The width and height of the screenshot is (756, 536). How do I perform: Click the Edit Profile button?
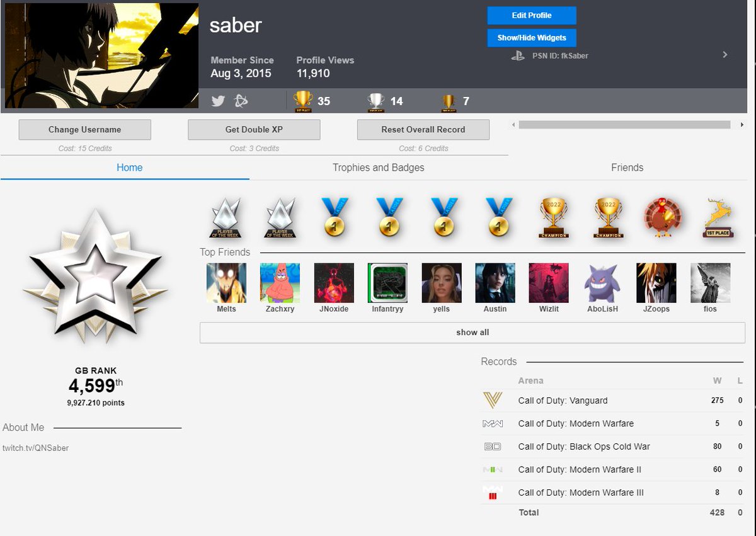coord(532,16)
